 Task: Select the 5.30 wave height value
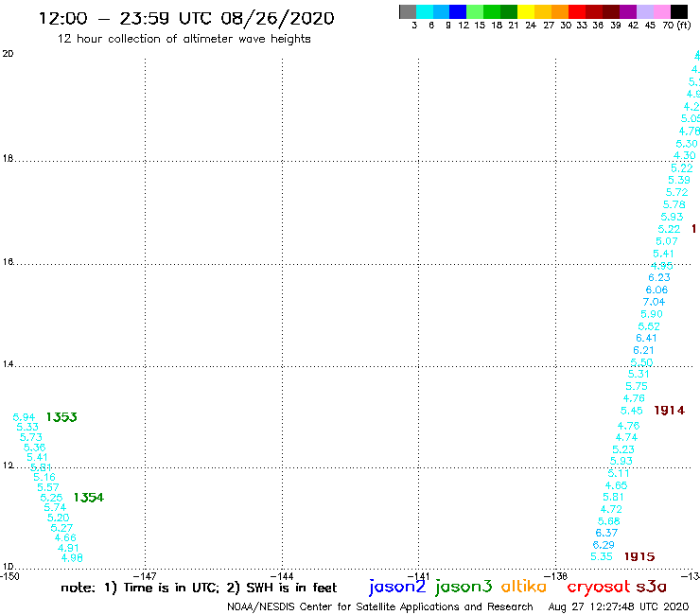(x=687, y=144)
